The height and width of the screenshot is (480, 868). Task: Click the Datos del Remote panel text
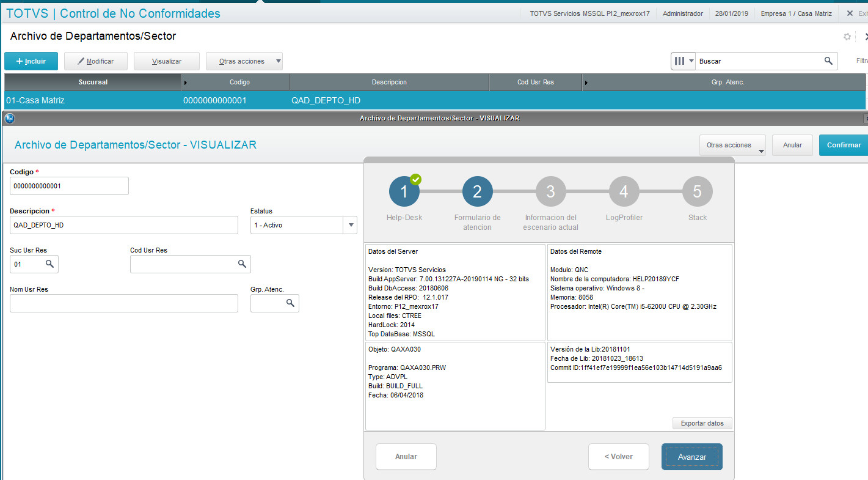point(576,251)
